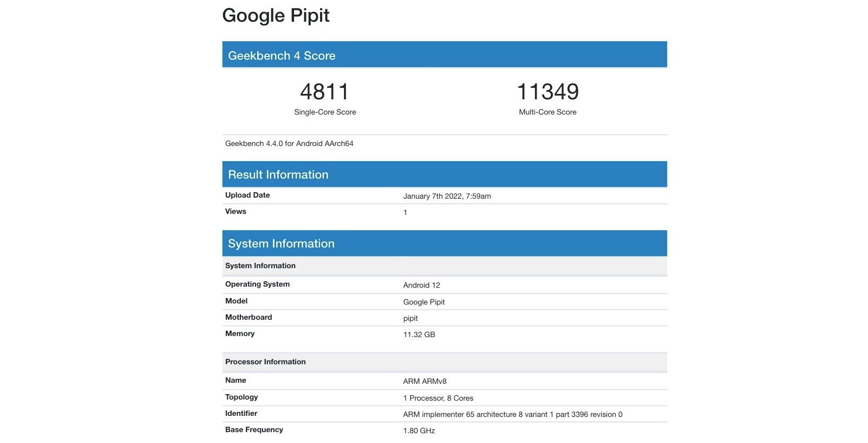868x443 pixels.
Task: Select the processor name 'ARM ARMv8'
Action: pyautogui.click(x=425, y=381)
